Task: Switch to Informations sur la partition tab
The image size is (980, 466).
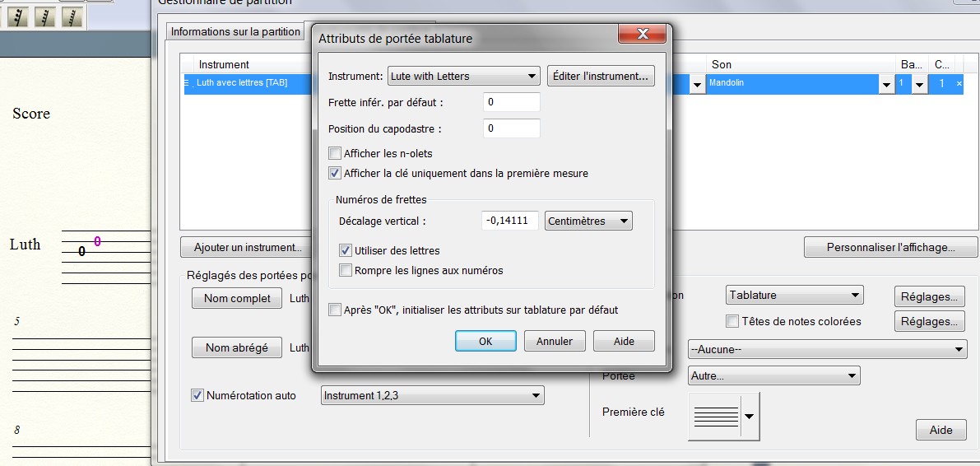Action: (x=235, y=32)
